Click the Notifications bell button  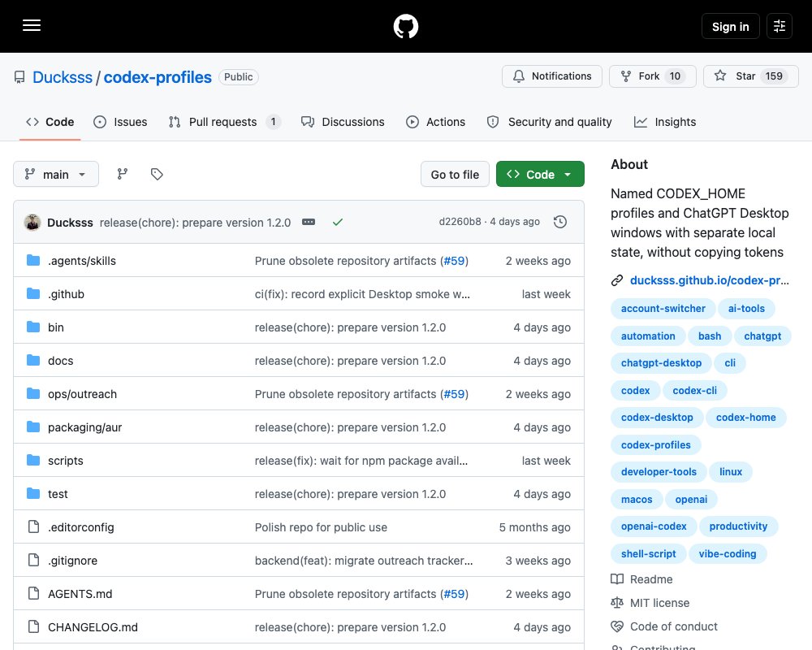pos(552,76)
